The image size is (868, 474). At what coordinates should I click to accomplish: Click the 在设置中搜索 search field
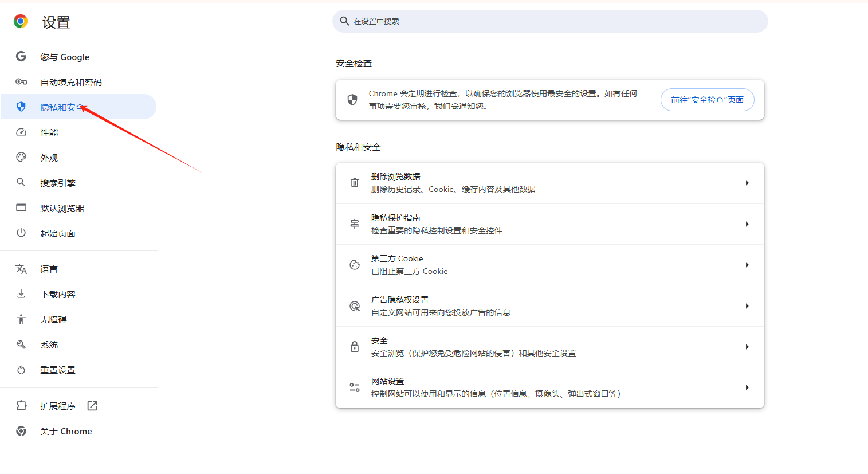tap(550, 21)
